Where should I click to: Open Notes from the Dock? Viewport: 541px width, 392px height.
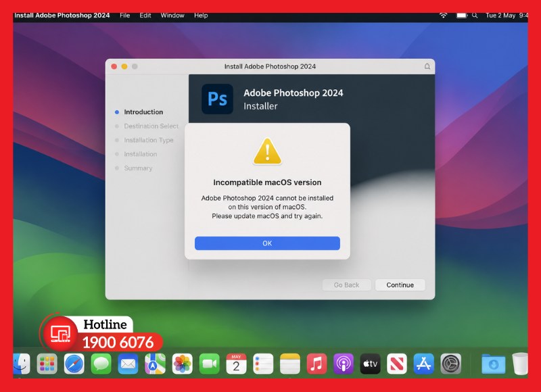click(290, 364)
